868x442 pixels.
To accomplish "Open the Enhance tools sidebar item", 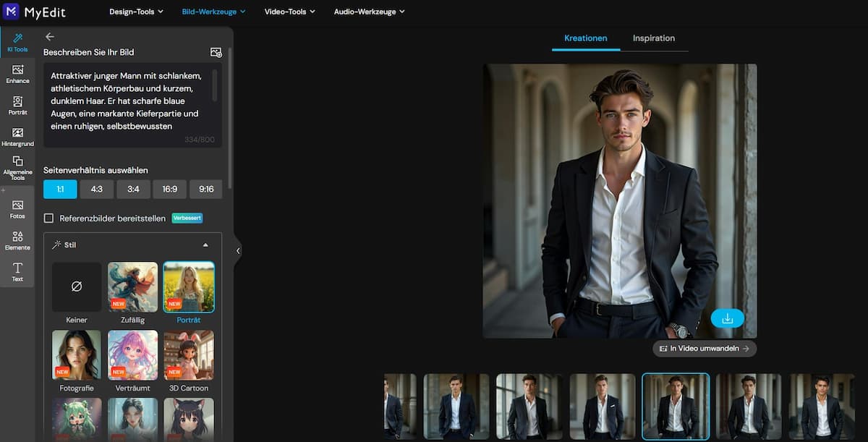I will point(17,74).
